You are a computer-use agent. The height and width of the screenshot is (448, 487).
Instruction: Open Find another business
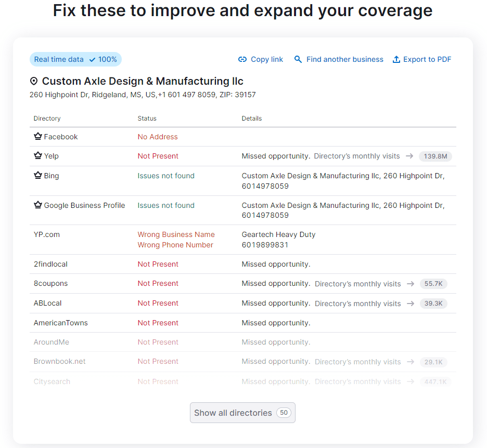339,59
